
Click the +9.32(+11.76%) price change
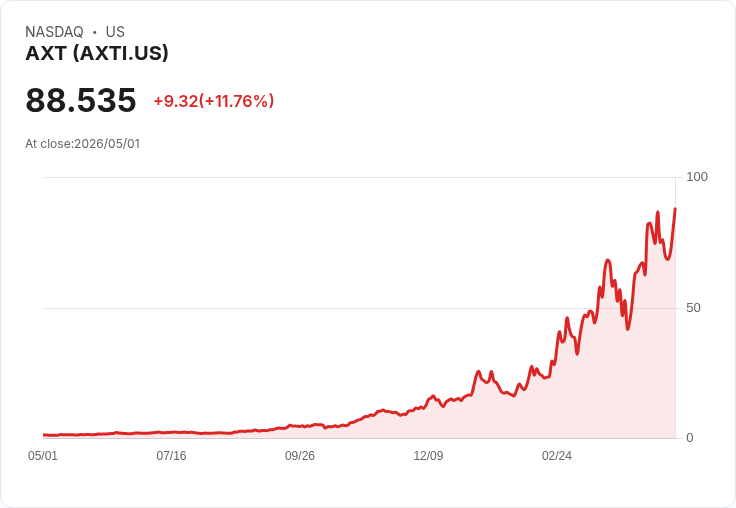pyautogui.click(x=214, y=101)
